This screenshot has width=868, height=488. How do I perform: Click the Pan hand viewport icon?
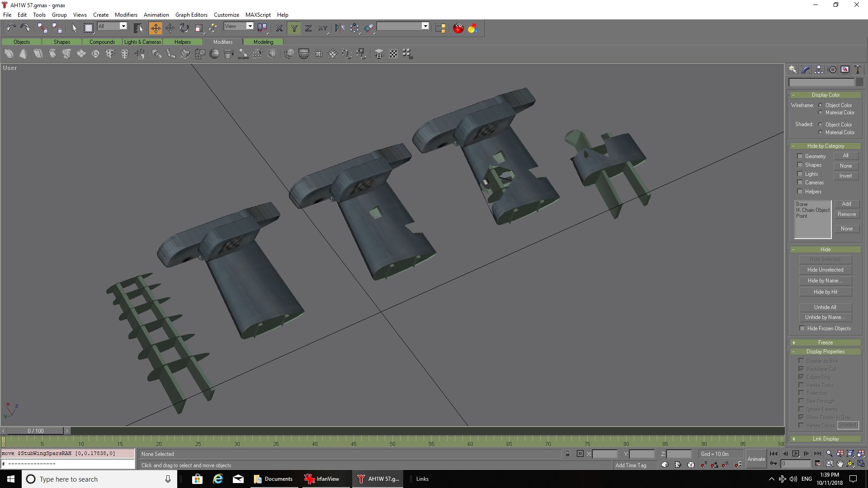coord(840,464)
